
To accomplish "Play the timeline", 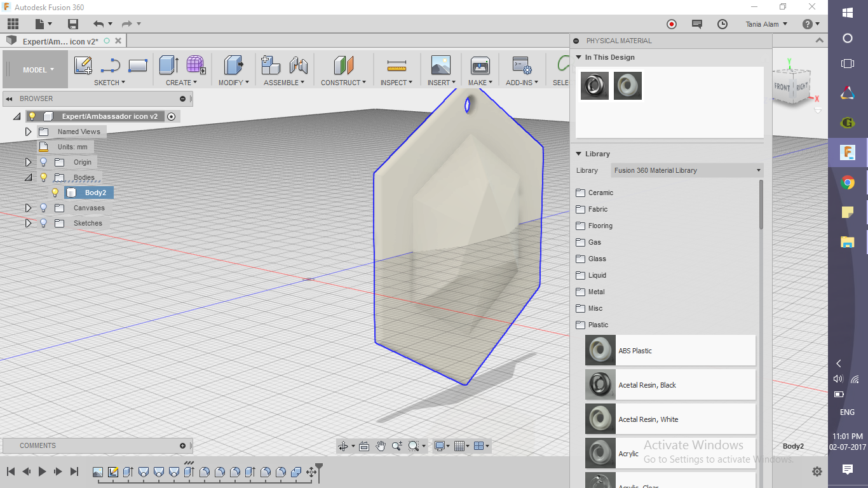I will tap(42, 471).
